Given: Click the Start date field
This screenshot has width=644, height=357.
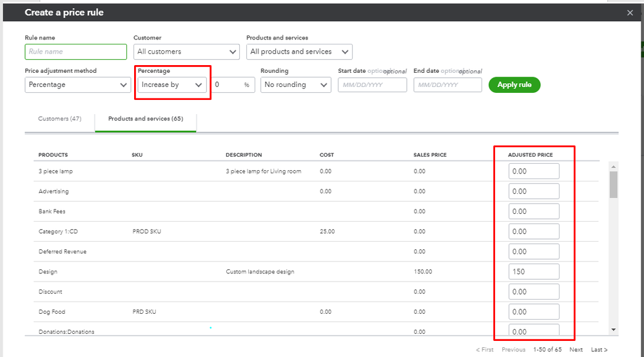Looking at the screenshot, I should point(372,84).
